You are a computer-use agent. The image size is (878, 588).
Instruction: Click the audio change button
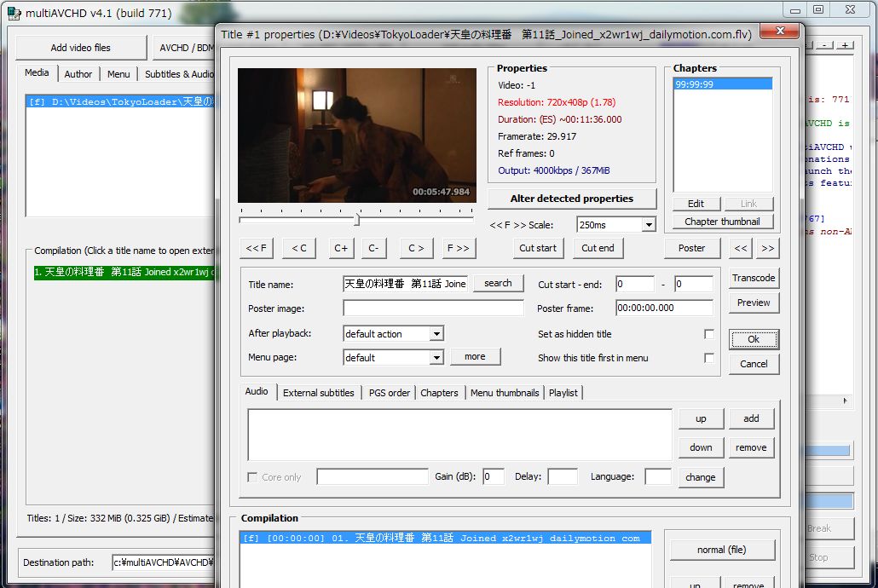coord(701,478)
